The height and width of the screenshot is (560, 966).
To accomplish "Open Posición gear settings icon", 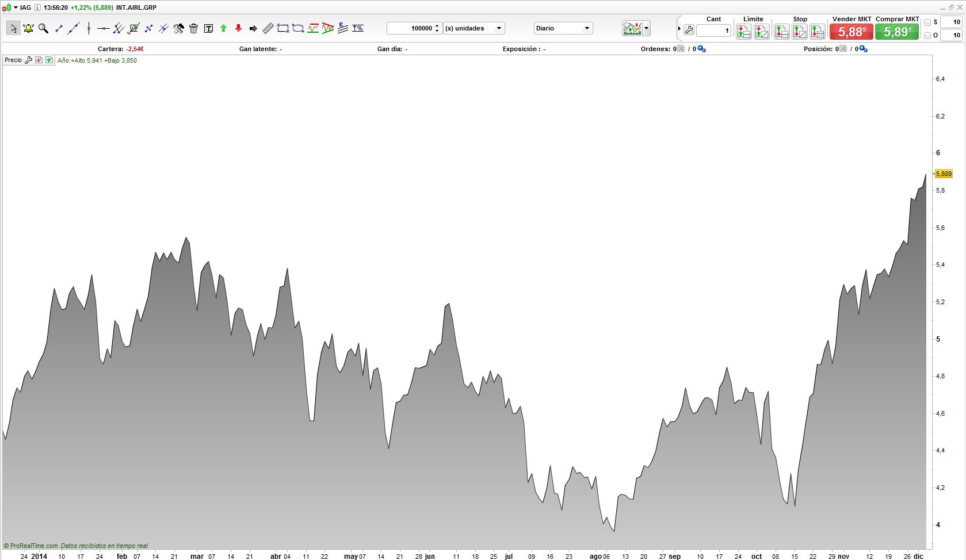I will pos(863,49).
